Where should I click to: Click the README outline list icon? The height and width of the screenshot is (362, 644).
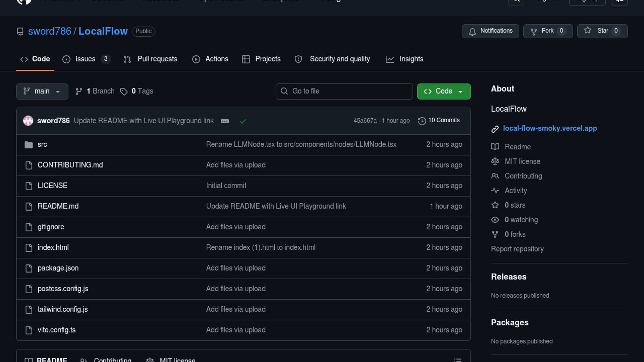click(458, 360)
